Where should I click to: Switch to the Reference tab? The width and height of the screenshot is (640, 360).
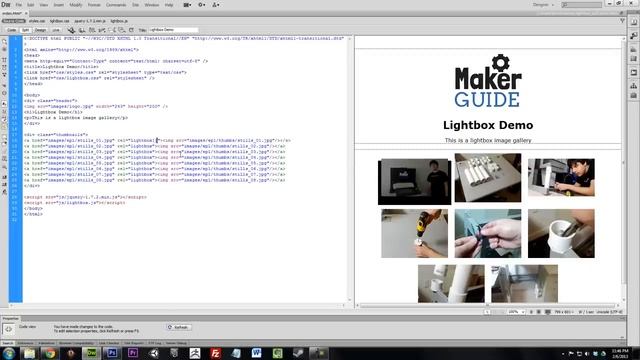[x=25, y=343]
